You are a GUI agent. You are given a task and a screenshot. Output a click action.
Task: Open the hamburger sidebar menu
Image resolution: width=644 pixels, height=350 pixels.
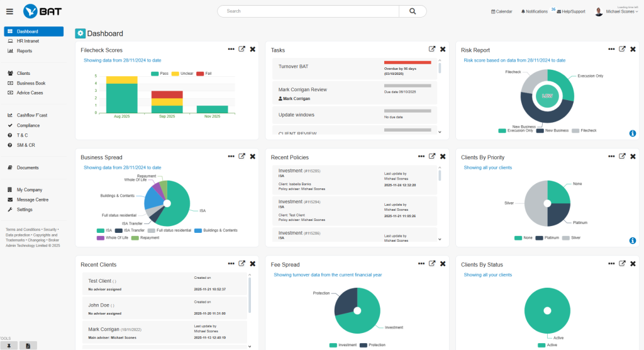point(9,11)
